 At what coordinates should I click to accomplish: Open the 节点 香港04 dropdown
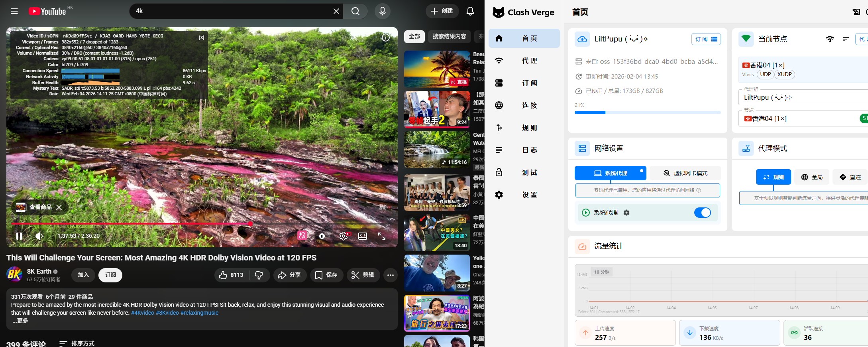point(797,119)
